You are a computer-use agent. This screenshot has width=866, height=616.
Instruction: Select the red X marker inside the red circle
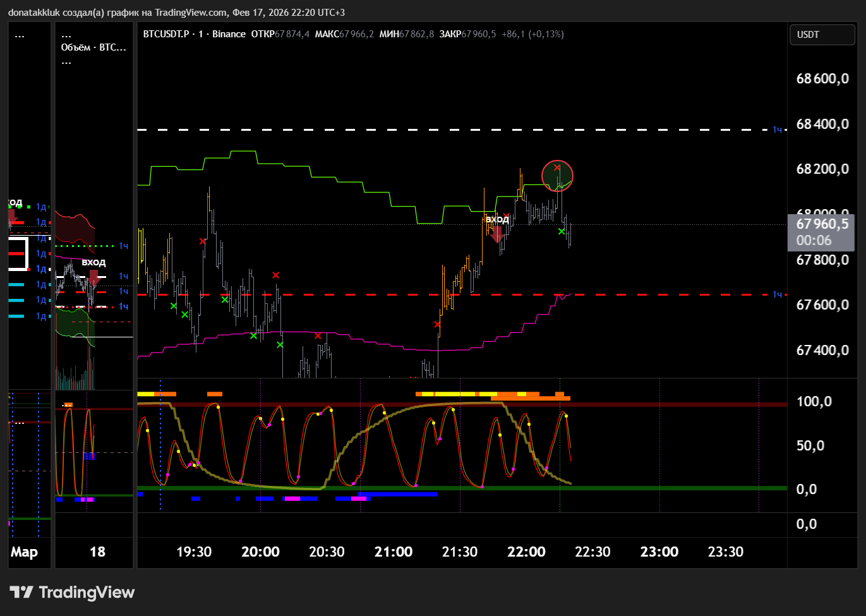click(557, 167)
